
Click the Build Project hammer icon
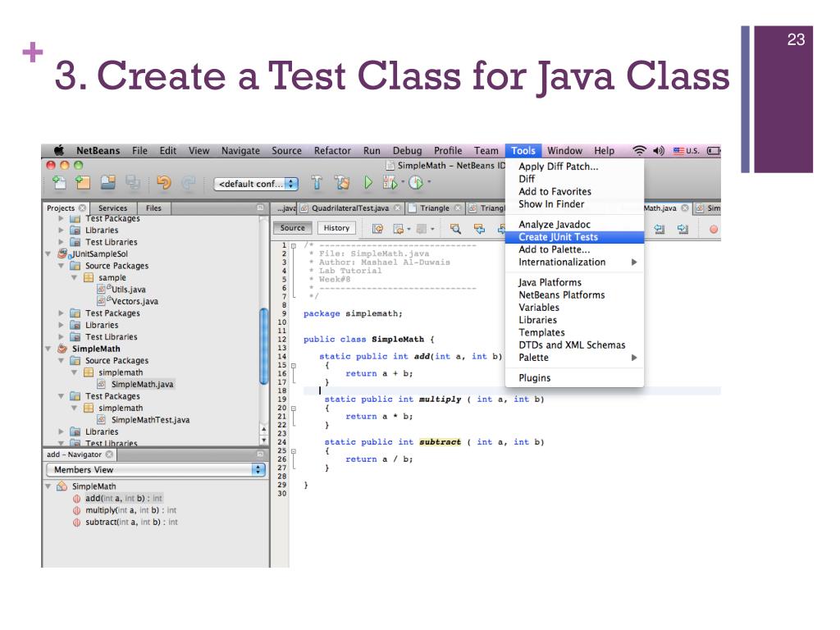coord(317,183)
